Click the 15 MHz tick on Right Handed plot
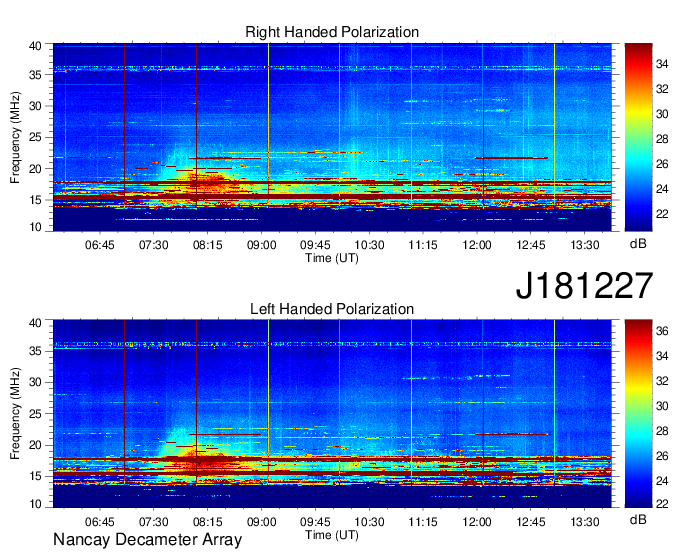 click(35, 200)
